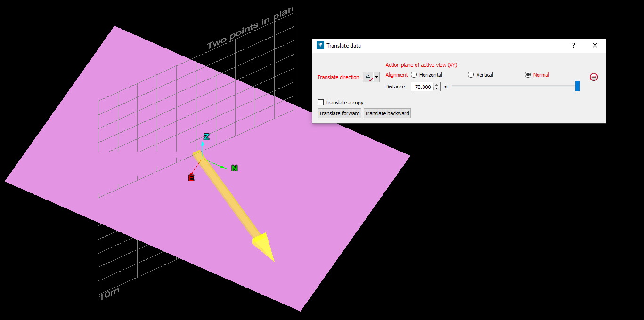Enable the Translate a copy checkbox
Screen dimensions: 644x320
[x=321, y=102]
